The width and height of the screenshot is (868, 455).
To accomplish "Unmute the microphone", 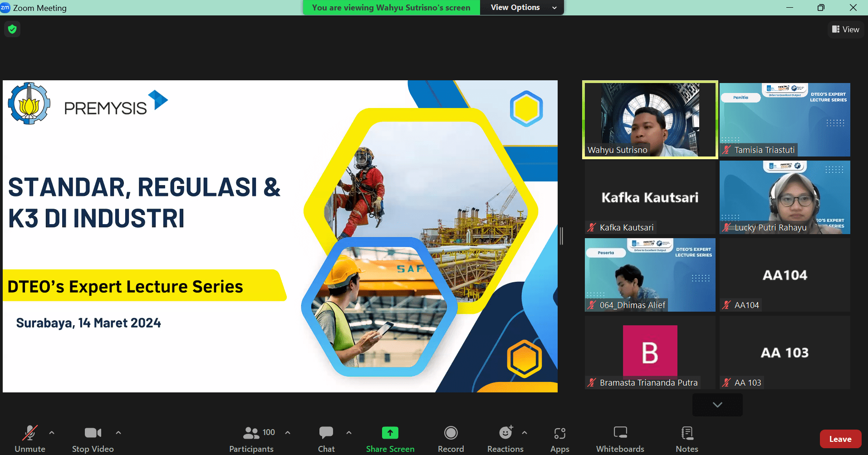I will [30, 439].
